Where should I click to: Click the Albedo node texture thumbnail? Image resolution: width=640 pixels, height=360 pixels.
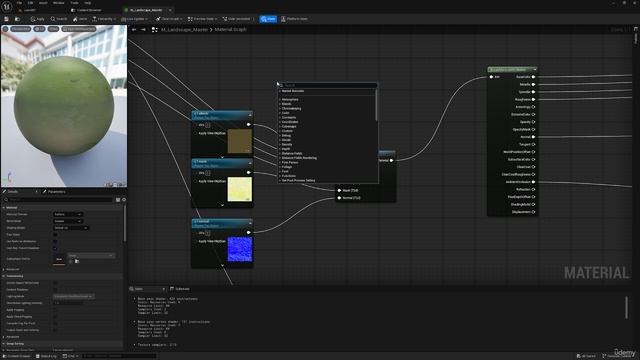point(240,141)
